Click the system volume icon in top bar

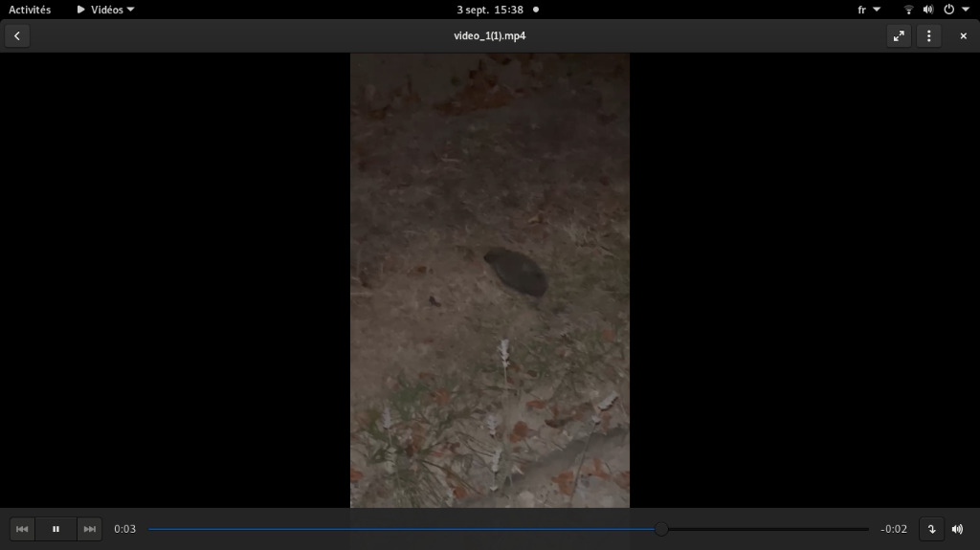click(927, 10)
